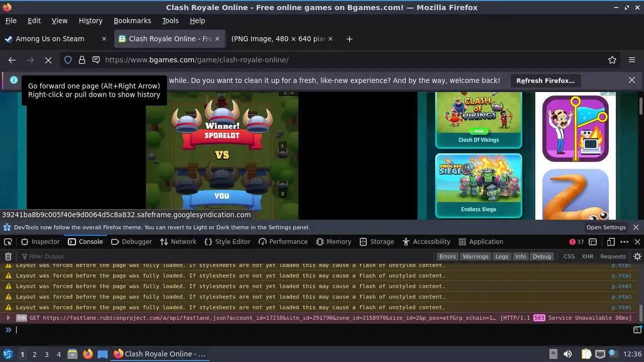
Task: Focus the Filter Output field
Action: point(226,256)
